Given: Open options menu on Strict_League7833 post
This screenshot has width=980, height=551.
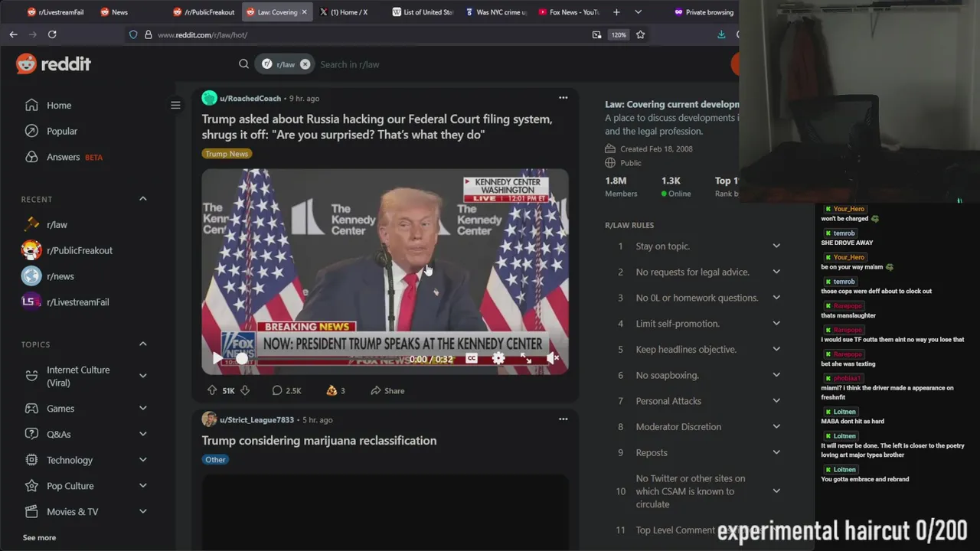Looking at the screenshot, I should pyautogui.click(x=563, y=419).
